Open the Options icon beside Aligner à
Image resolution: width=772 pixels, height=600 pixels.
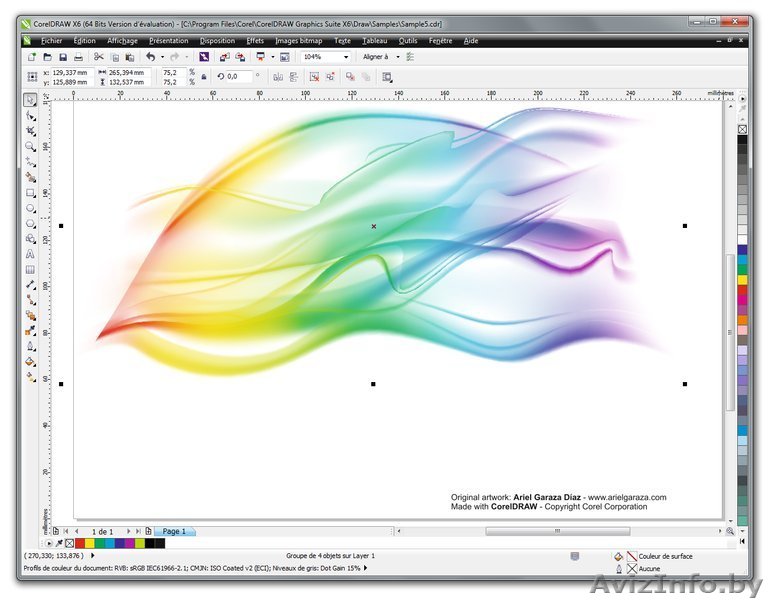[410, 57]
